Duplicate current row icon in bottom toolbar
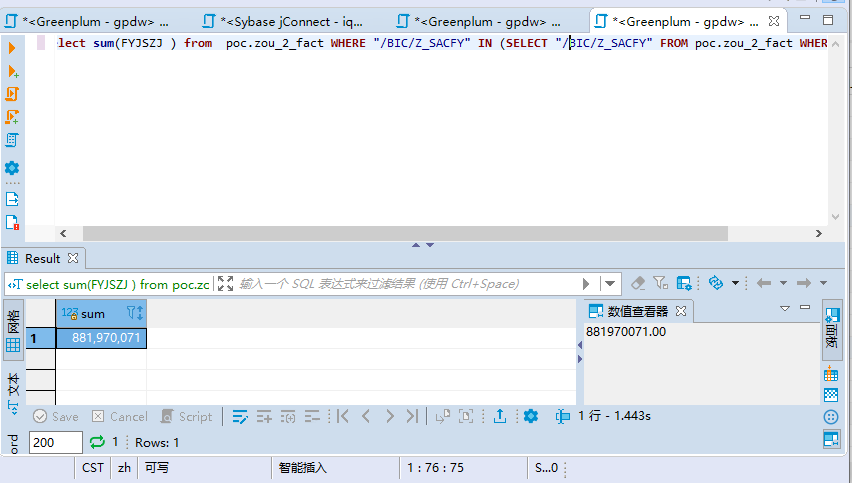This screenshot has width=852, height=483. click(x=288, y=417)
